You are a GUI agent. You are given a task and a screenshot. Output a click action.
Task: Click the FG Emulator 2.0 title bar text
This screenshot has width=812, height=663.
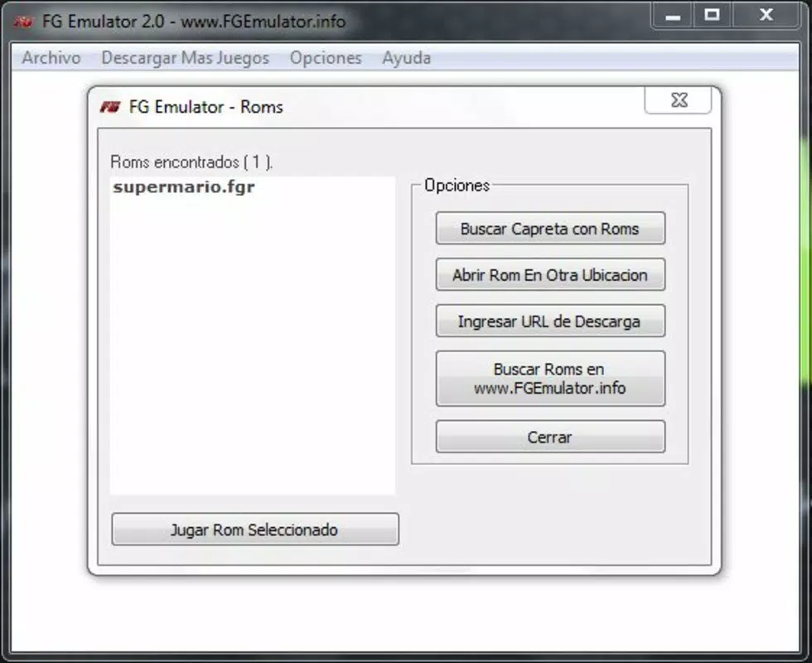point(194,22)
